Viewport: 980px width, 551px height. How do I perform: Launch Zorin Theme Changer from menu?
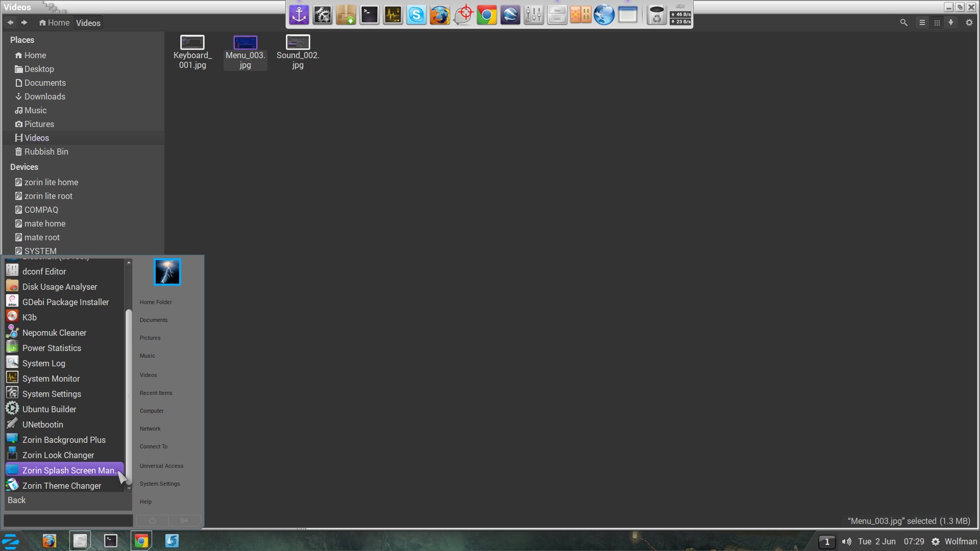pyautogui.click(x=62, y=486)
